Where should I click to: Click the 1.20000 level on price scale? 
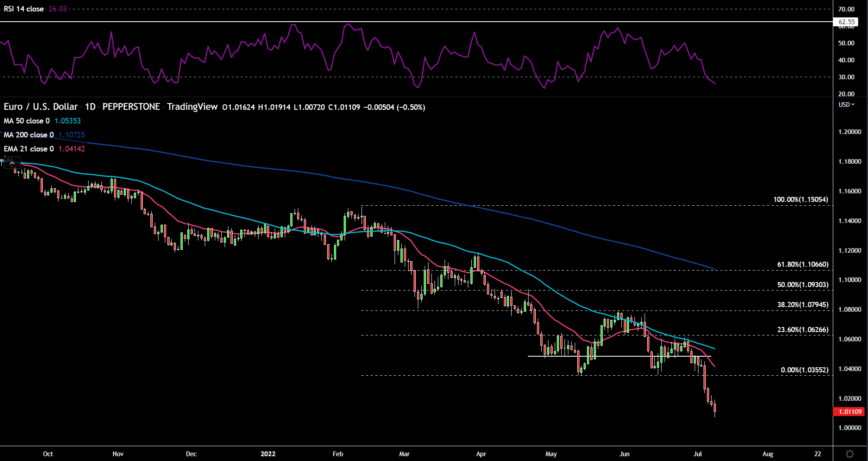point(849,132)
